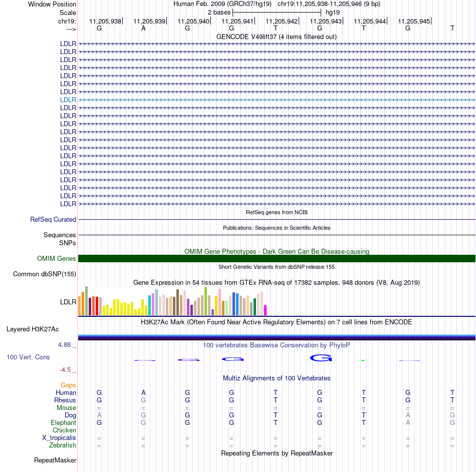
Task: Click the blue-purple H3K27Ac signal band
Action: tap(277, 337)
